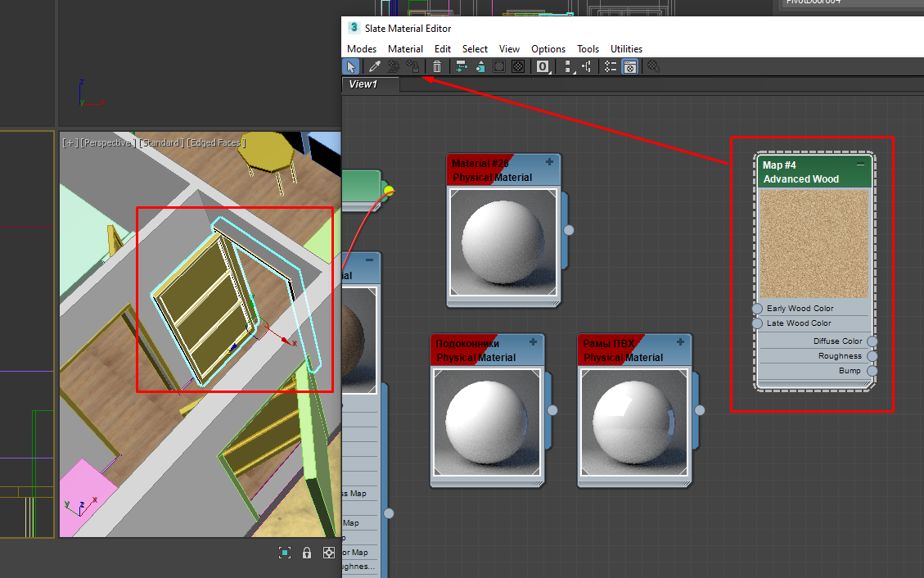Image resolution: width=924 pixels, height=578 pixels.
Task: Open the View menu
Action: (x=509, y=49)
